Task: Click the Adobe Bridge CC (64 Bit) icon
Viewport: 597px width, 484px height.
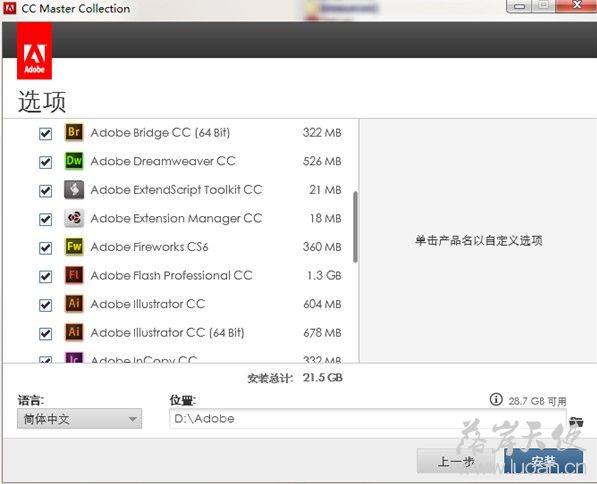Action: coord(74,132)
